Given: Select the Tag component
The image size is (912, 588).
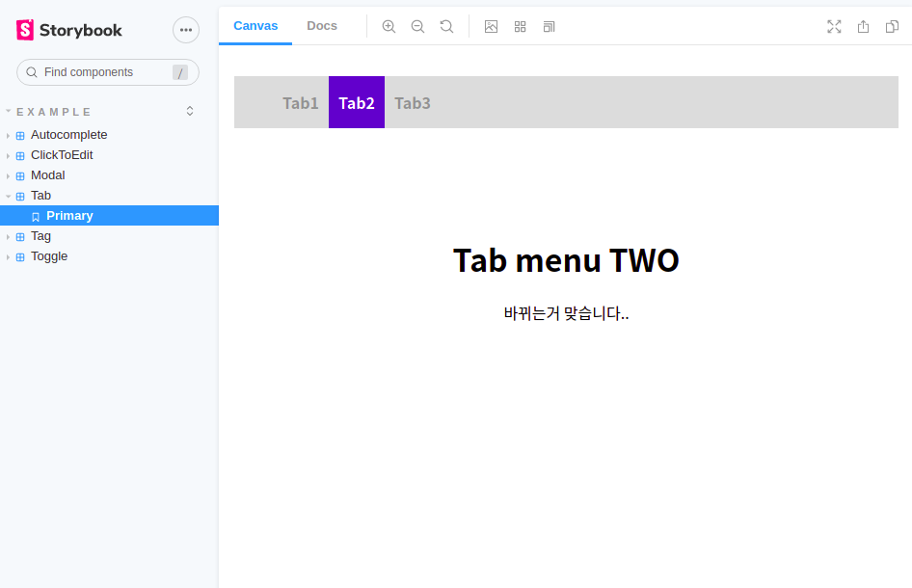Looking at the screenshot, I should click(40, 236).
